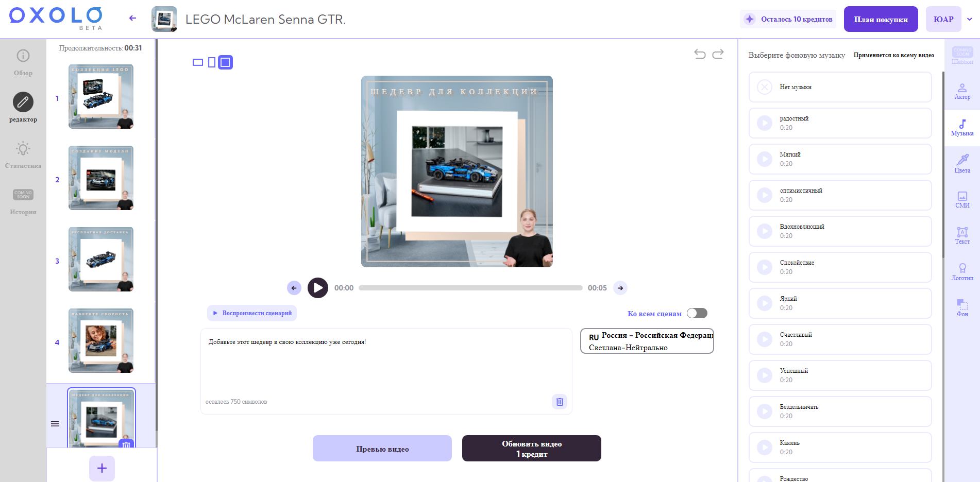Open the drag handle menu for scene 5

click(x=55, y=424)
